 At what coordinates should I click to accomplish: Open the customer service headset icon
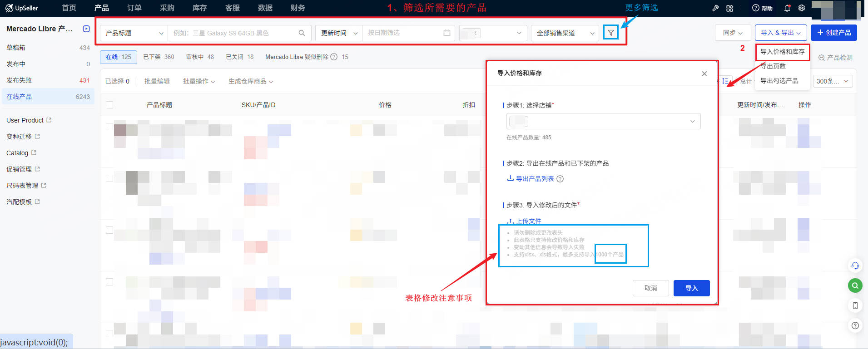coord(855,266)
